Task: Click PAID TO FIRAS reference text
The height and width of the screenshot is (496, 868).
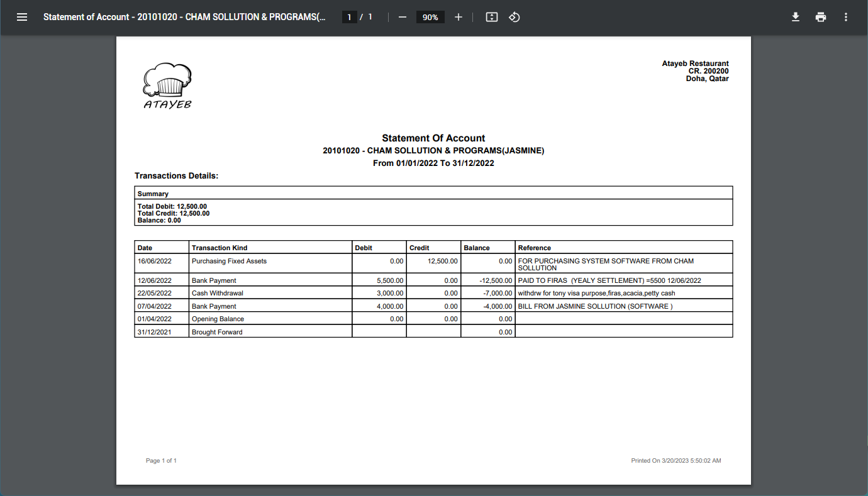Action: [609, 280]
